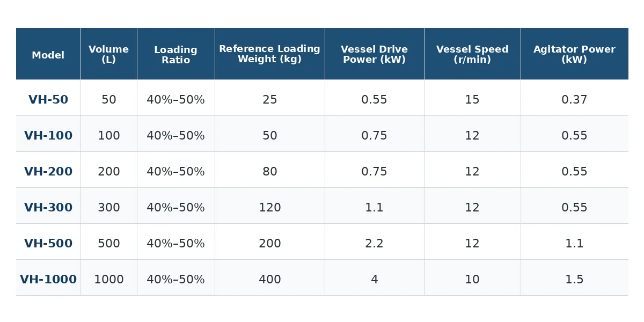Viewport: 644px width, 322px height.
Task: Click VH-1000 agitator power 1.5
Action: pos(575,280)
